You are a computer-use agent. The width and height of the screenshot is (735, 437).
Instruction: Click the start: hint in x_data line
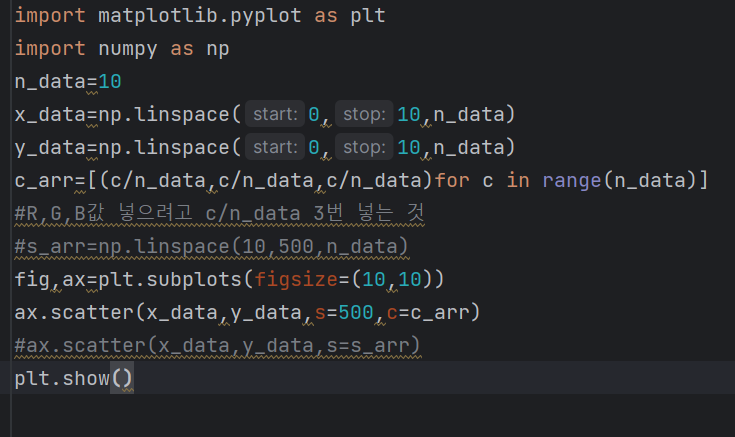(275, 114)
